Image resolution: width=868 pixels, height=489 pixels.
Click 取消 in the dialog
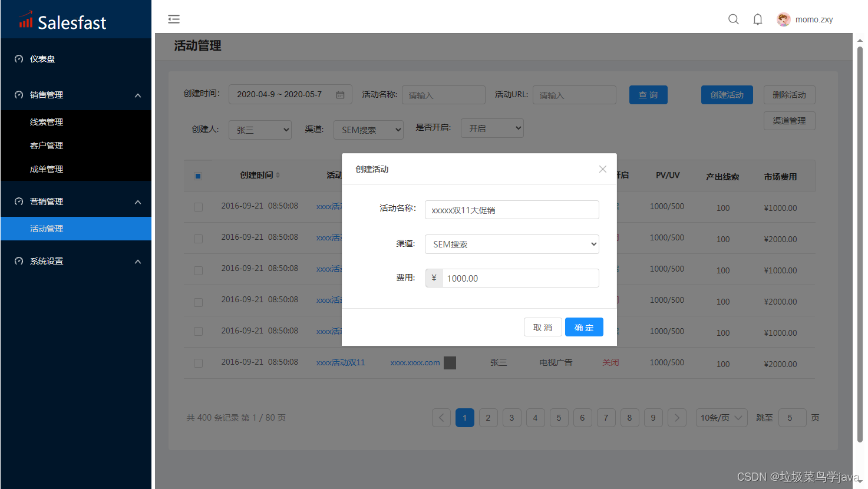point(543,327)
